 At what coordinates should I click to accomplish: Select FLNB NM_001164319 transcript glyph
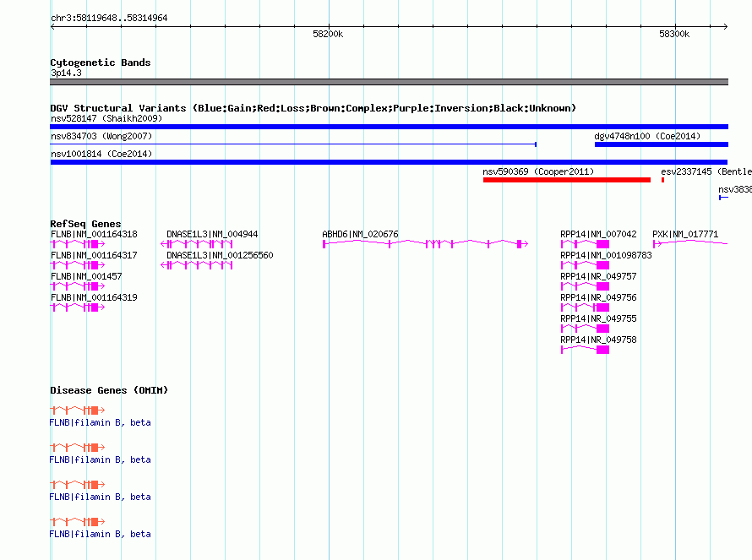tap(77, 307)
